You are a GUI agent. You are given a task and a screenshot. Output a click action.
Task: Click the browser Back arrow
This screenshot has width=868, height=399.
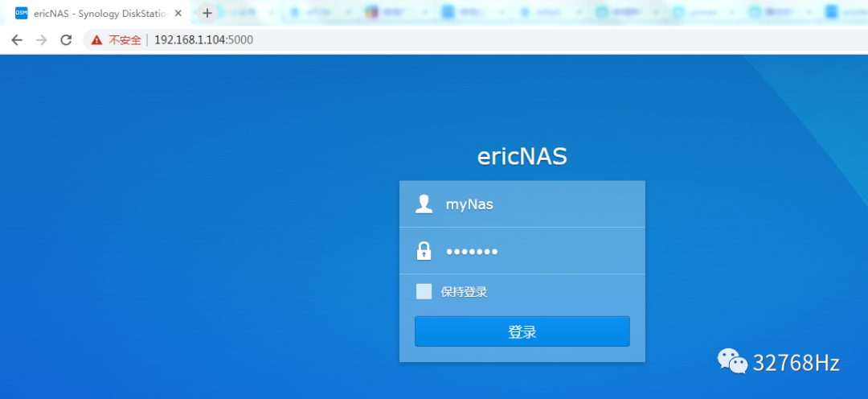coord(17,40)
